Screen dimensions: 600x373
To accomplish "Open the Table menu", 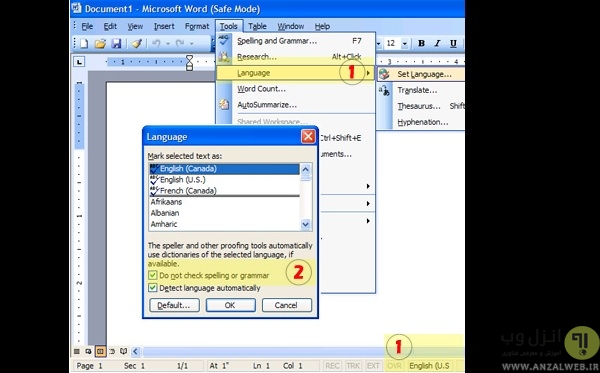I will (x=257, y=26).
